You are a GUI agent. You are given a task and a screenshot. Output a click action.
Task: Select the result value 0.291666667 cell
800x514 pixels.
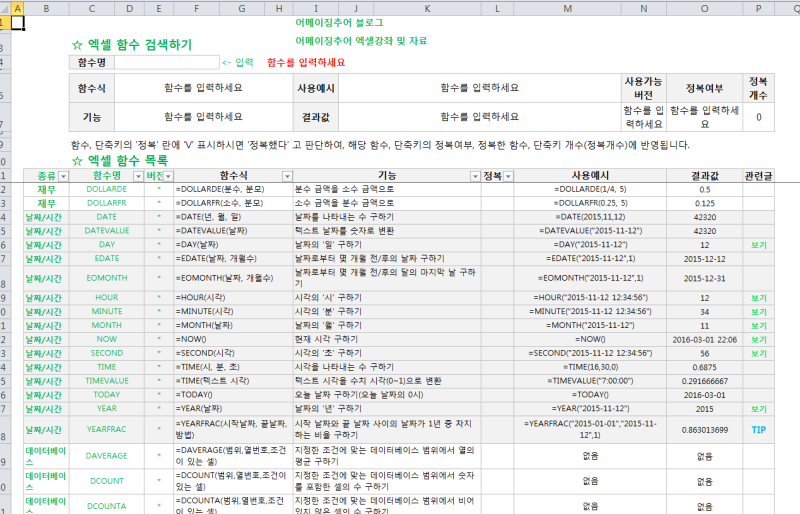tap(704, 381)
